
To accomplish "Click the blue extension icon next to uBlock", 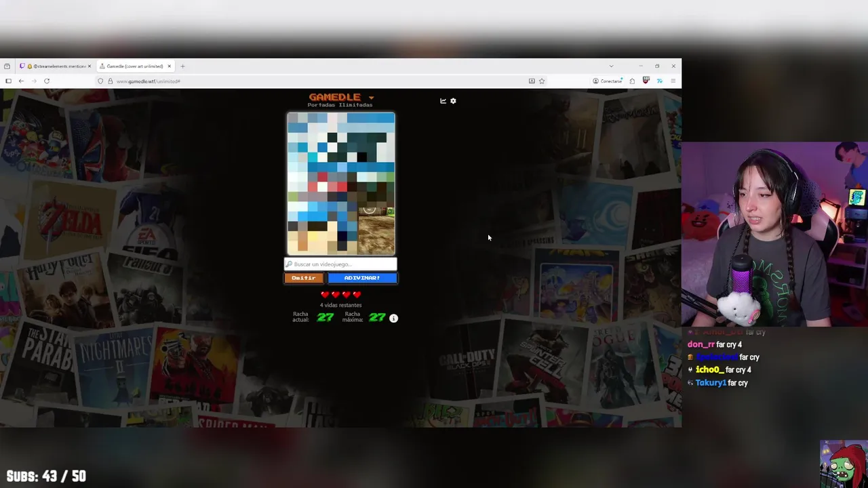I will (659, 81).
